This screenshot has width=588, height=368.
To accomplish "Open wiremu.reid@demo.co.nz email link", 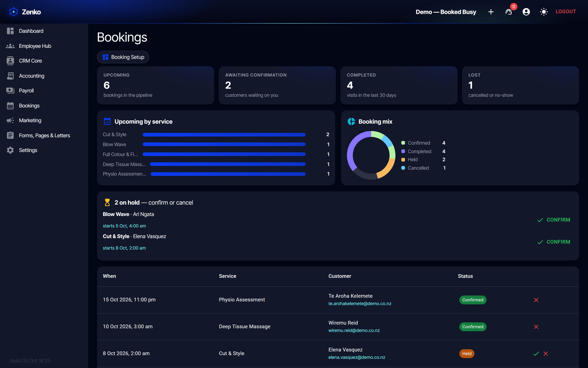I will (x=354, y=330).
